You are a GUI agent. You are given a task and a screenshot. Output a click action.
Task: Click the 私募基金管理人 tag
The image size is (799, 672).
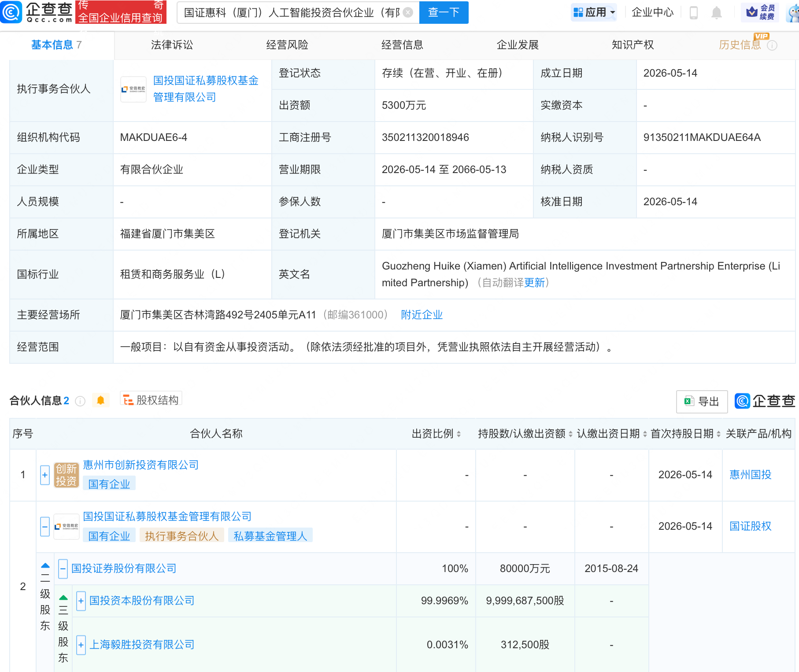[270, 536]
